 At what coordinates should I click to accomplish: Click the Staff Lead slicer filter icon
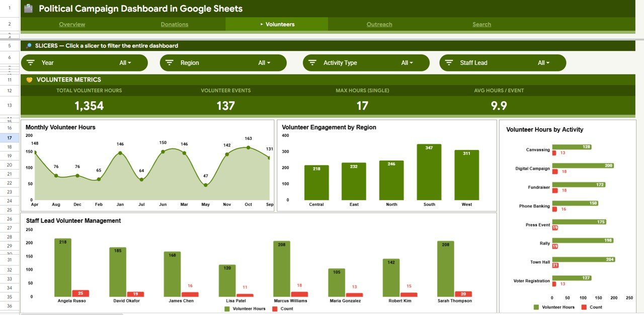click(x=449, y=63)
